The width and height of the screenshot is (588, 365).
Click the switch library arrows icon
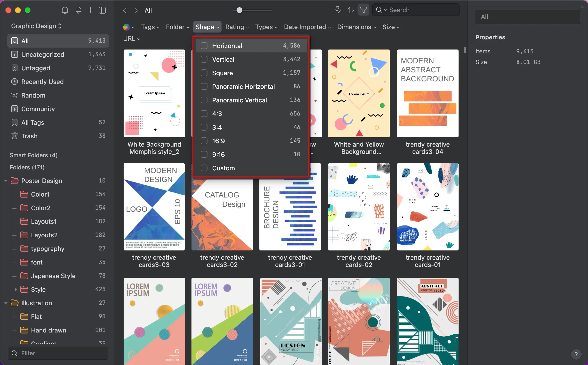pos(78,10)
